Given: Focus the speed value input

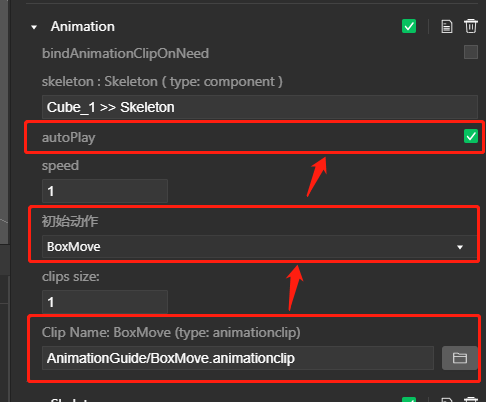Looking at the screenshot, I should 105,191.
